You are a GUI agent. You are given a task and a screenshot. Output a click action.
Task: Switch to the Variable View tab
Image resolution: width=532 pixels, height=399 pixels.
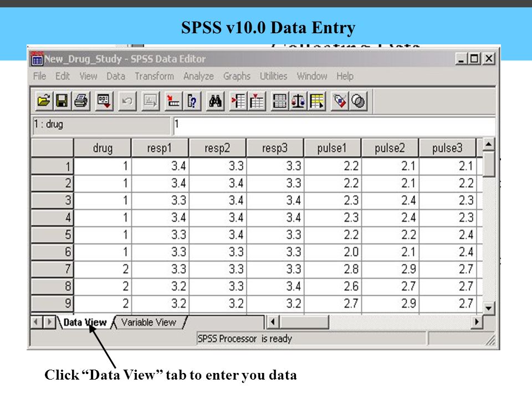coord(149,322)
